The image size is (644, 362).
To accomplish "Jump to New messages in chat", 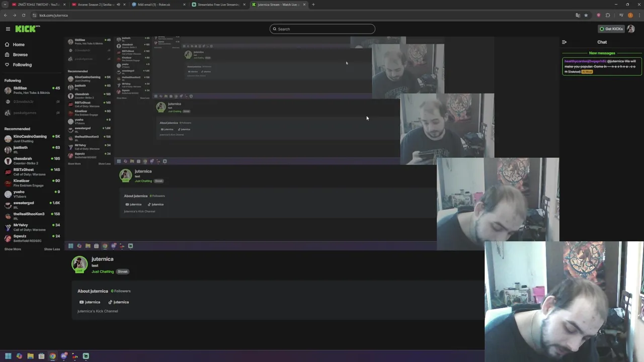I will [x=602, y=53].
